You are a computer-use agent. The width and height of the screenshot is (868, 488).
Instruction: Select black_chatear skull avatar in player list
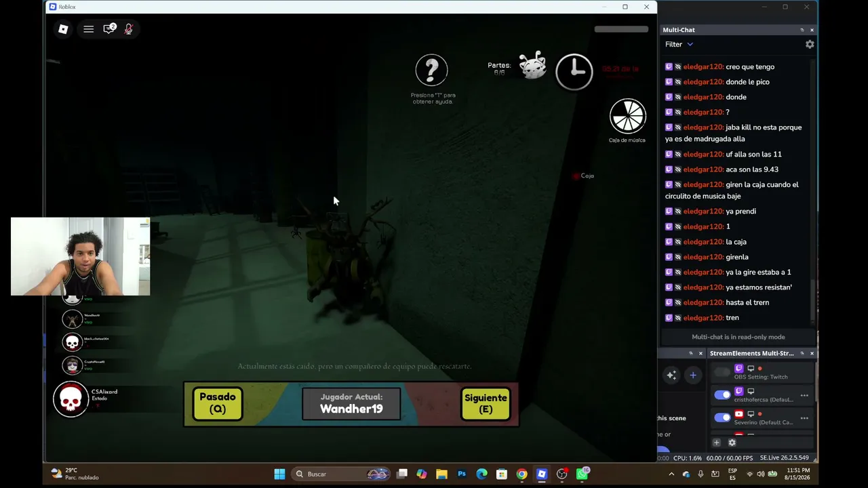(72, 342)
